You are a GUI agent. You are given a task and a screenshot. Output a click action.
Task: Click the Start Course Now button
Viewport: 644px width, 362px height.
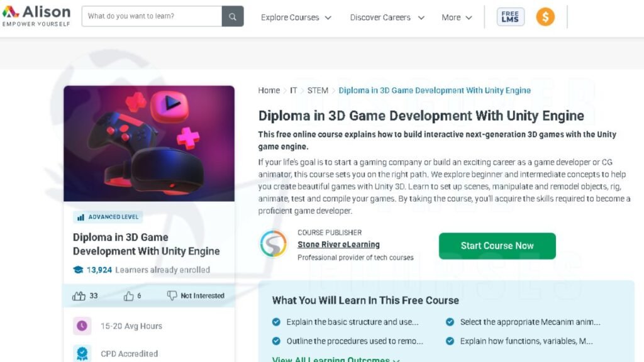[x=497, y=246]
